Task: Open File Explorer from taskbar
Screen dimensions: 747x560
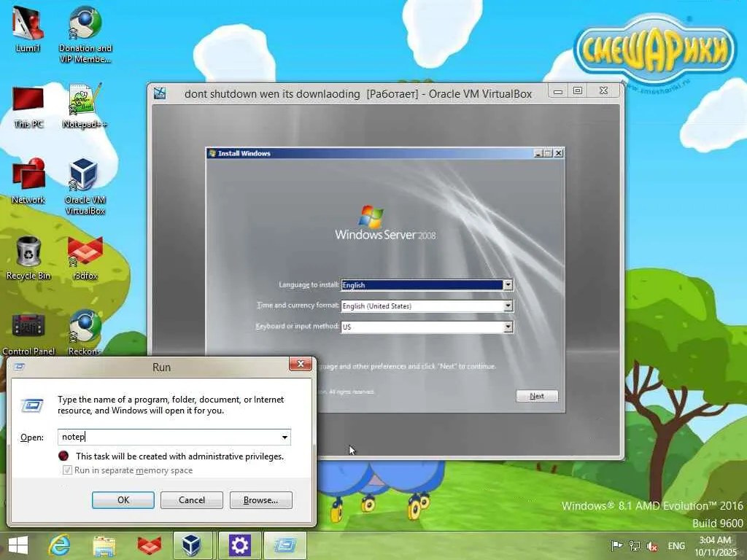Action: (x=104, y=545)
